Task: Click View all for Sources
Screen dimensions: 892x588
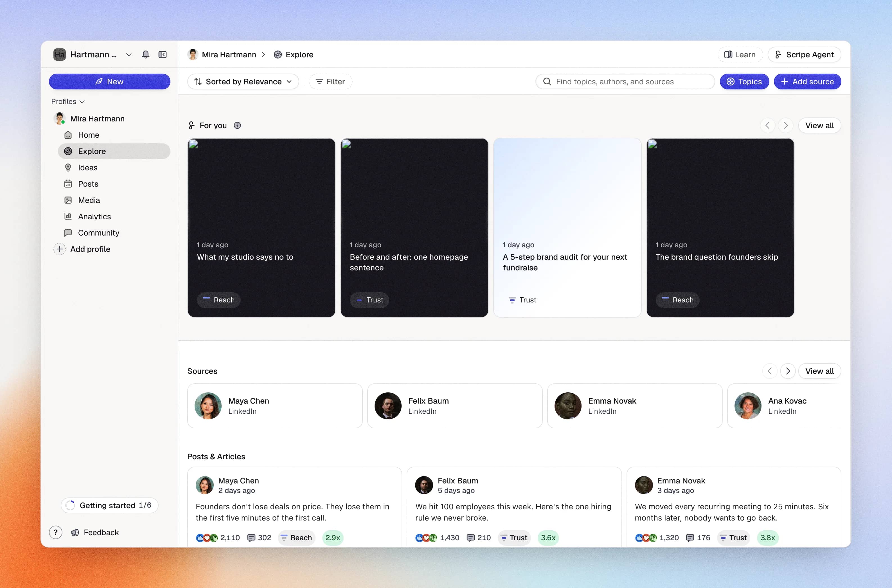Action: point(820,371)
